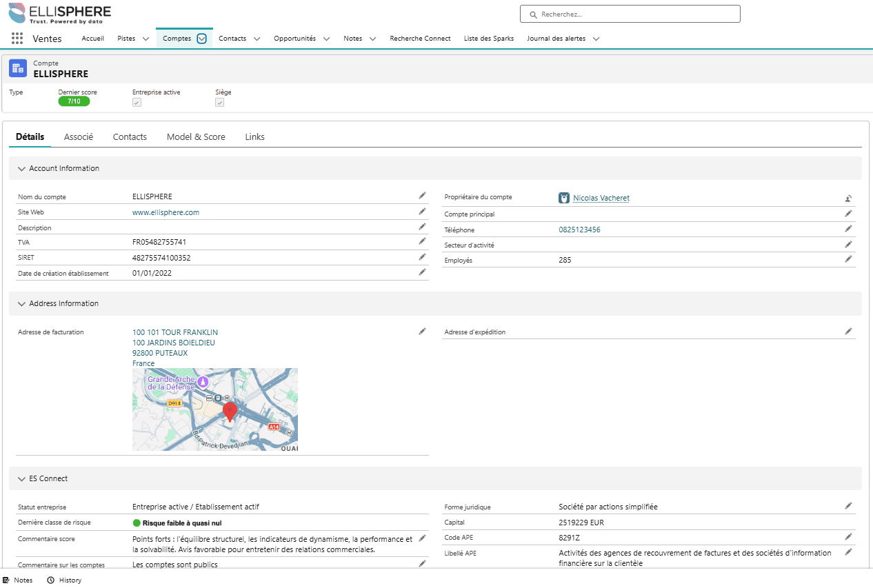Image resolution: width=873 pixels, height=588 pixels.
Task: Edit Nom du compte pencil icon
Action: [422, 196]
